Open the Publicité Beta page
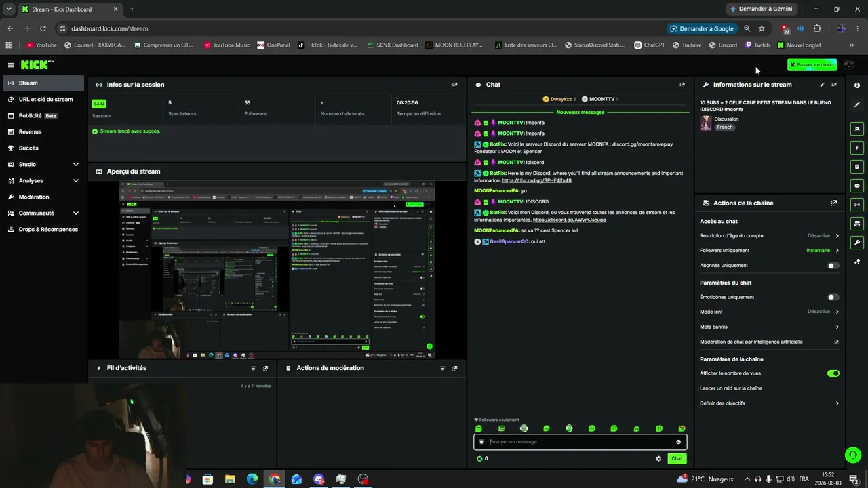 (x=43, y=116)
